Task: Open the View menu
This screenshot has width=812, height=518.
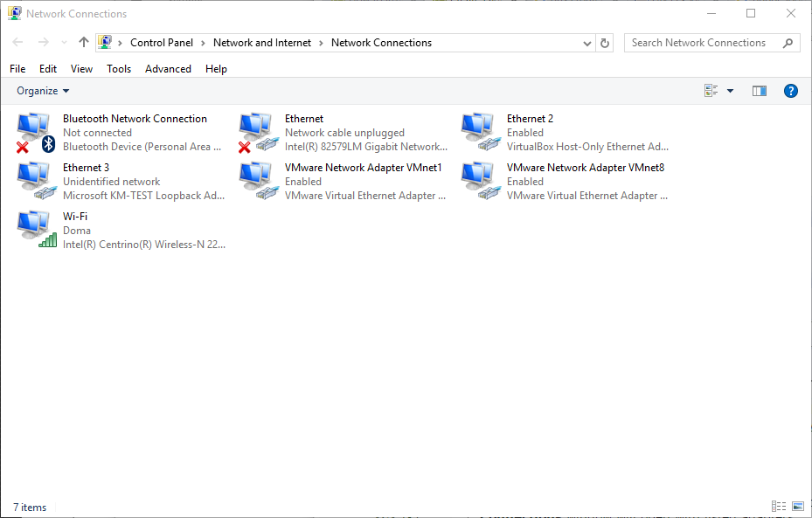Action: tap(82, 69)
